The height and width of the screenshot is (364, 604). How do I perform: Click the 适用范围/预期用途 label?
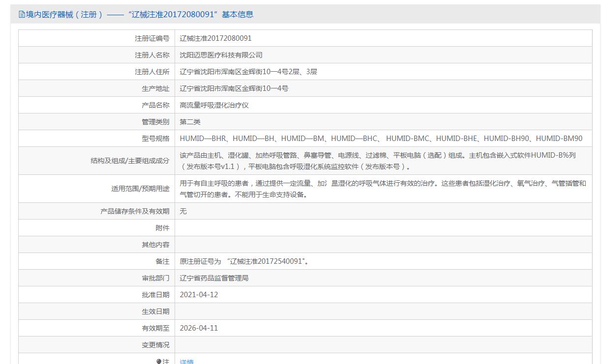[x=140, y=189]
